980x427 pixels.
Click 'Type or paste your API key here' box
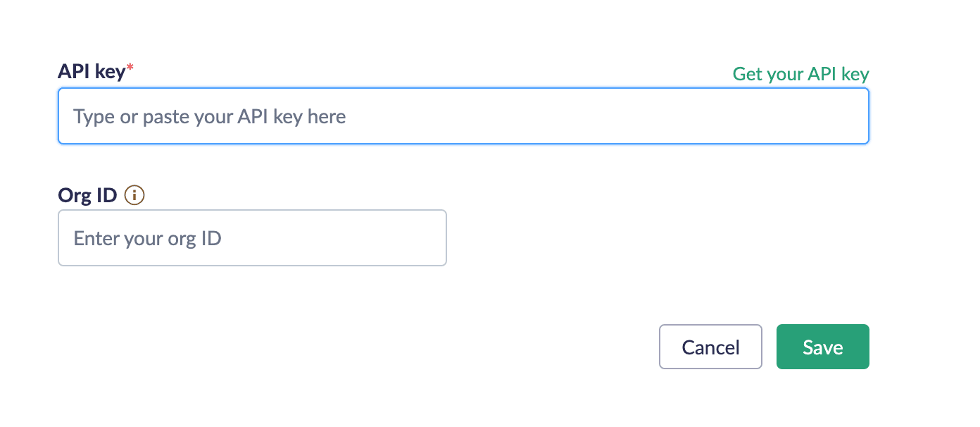[x=463, y=116]
